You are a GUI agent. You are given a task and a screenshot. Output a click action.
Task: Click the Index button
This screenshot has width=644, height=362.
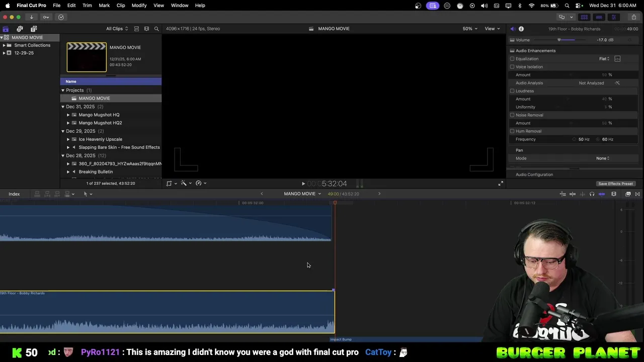click(x=14, y=194)
